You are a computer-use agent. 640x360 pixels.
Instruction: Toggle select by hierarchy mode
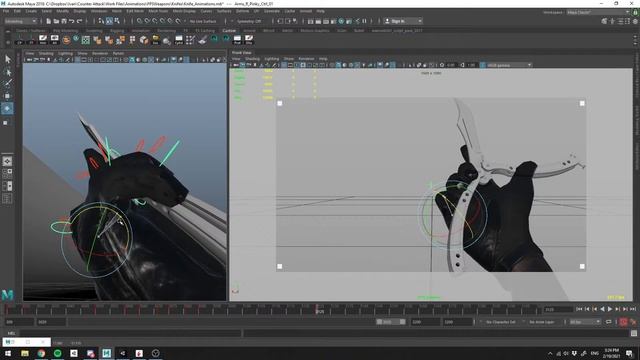101,21
